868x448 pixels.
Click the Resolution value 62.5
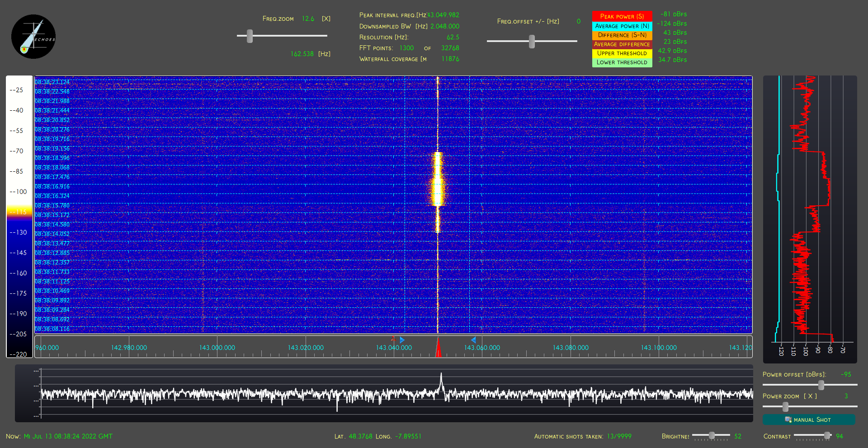coord(453,37)
